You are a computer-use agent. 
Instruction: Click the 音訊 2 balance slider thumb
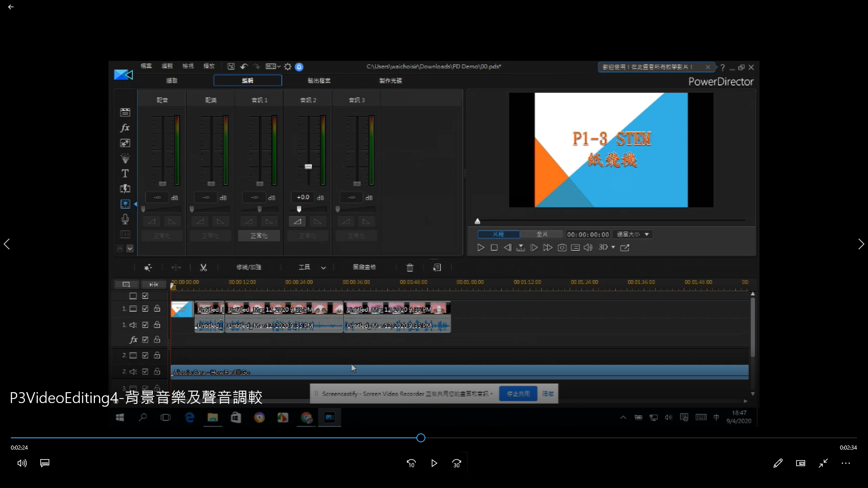299,209
